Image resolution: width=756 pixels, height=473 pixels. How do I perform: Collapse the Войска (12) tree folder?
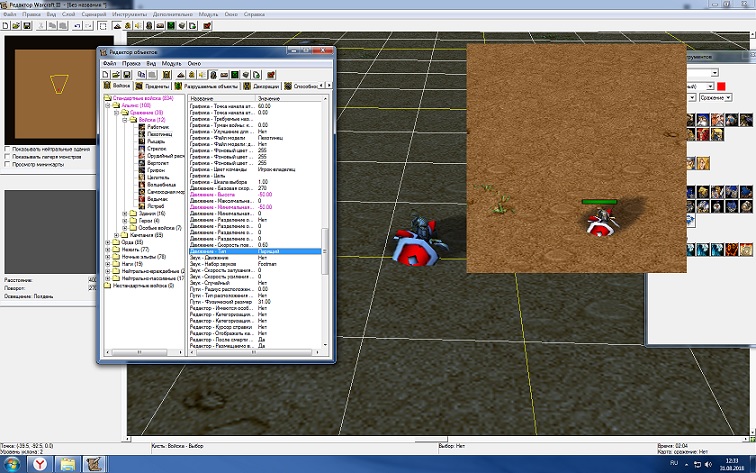[125, 120]
